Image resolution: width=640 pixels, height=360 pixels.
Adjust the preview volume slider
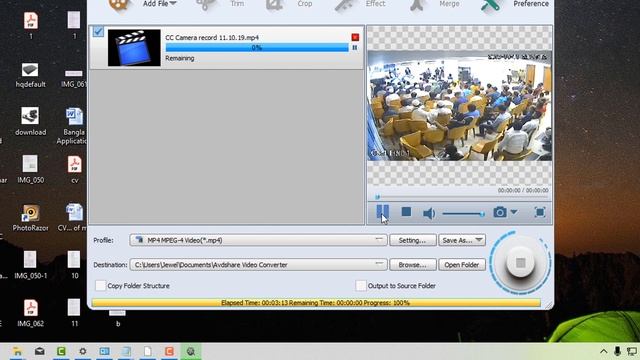464,213
